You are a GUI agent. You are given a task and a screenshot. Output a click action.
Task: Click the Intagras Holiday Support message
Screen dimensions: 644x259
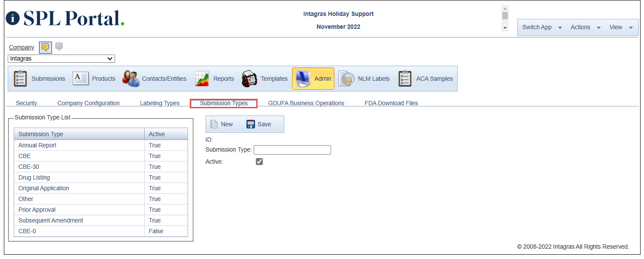pyautogui.click(x=338, y=14)
